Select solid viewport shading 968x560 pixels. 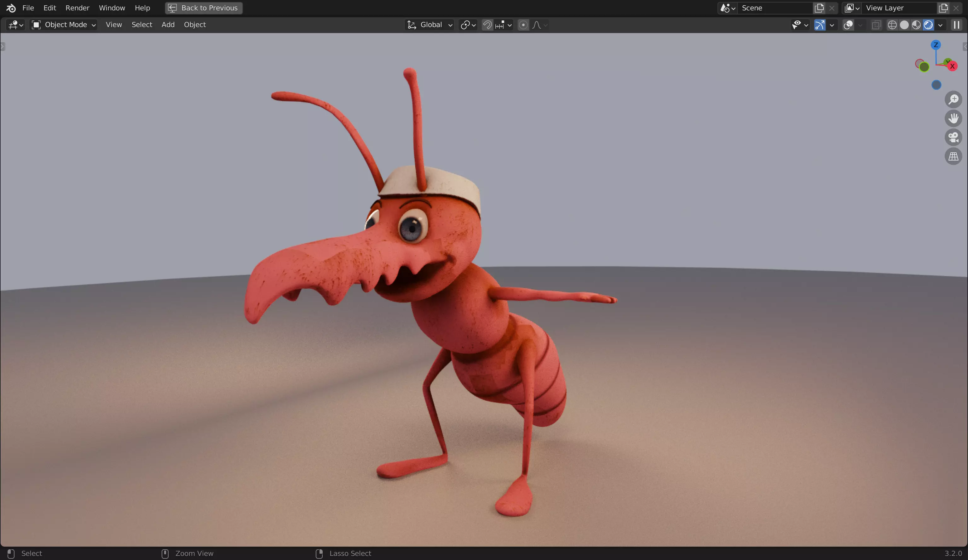click(904, 25)
